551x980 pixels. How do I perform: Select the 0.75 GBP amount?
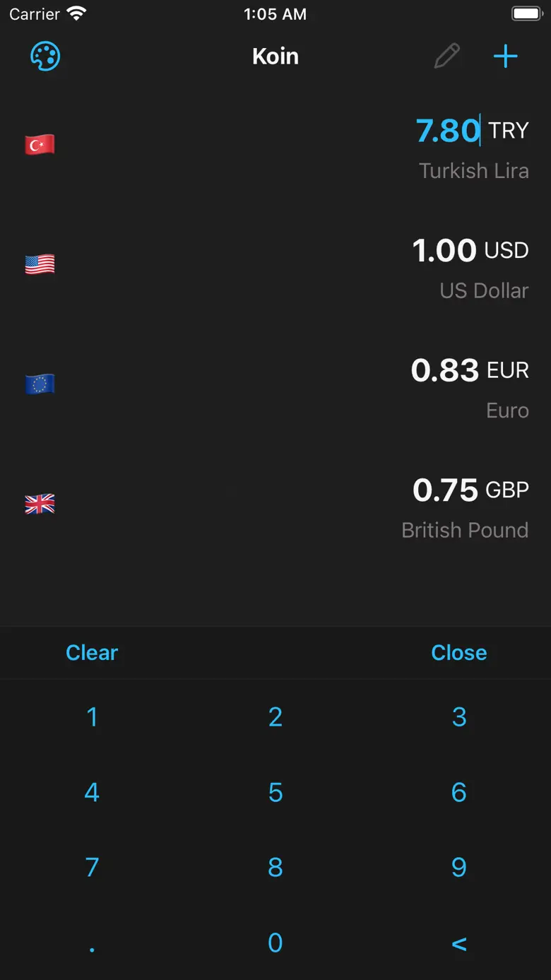click(x=445, y=490)
